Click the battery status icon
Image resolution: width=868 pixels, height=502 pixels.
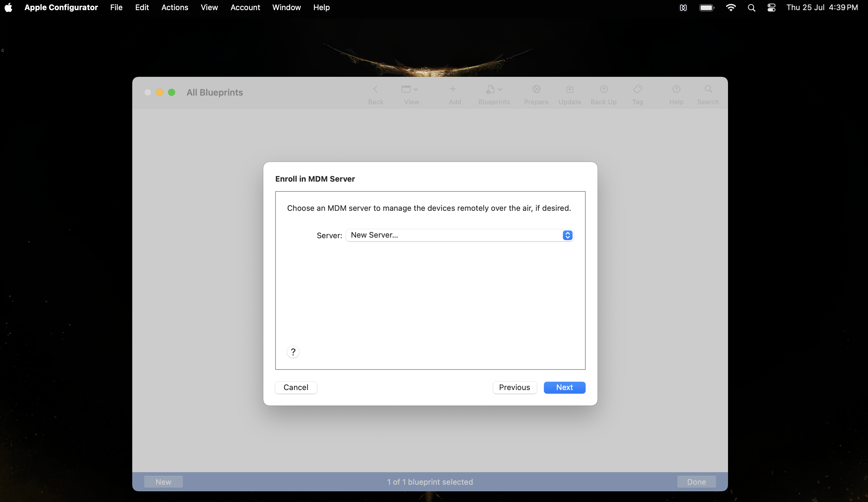(x=707, y=7)
